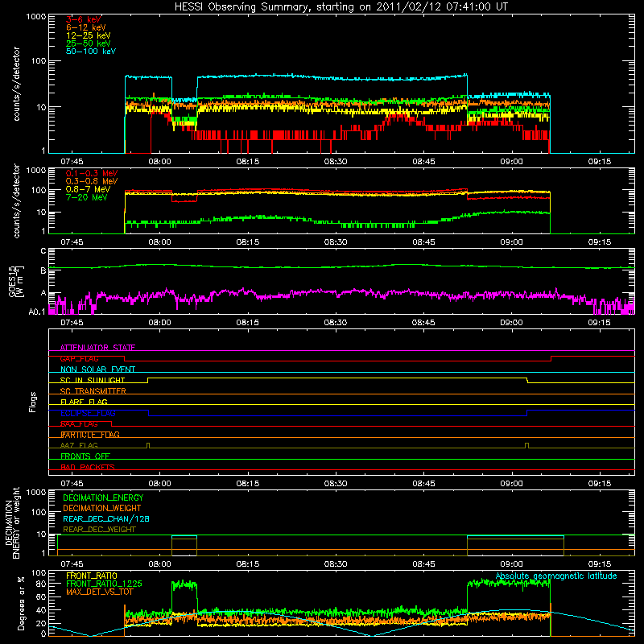Select the Absolute geomagnetic latitude label
This screenshot has width=644, height=644.
pyautogui.click(x=556, y=576)
